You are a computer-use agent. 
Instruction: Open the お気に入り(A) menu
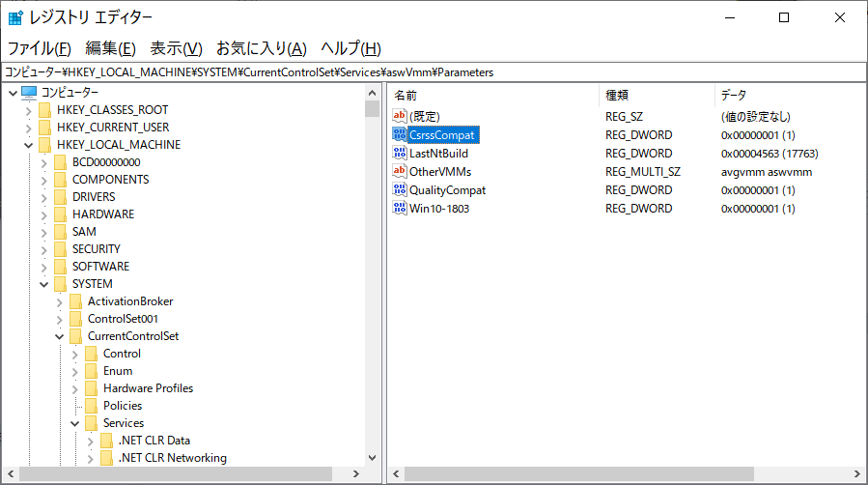(261, 48)
